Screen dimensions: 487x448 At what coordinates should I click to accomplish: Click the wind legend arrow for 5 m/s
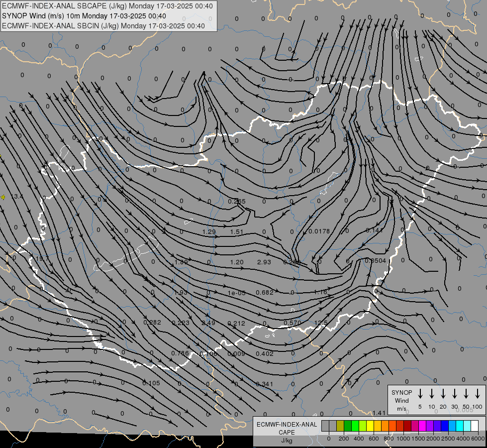click(x=420, y=394)
